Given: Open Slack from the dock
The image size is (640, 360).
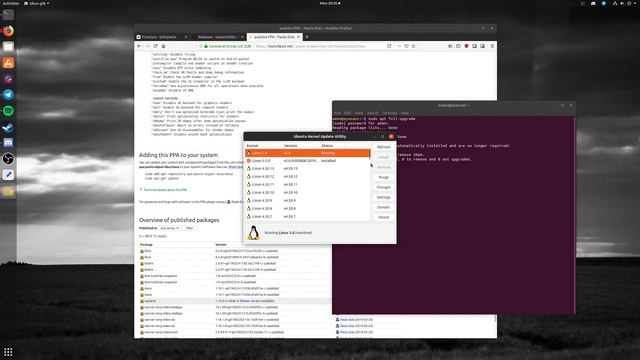Looking at the screenshot, I should click(x=8, y=79).
